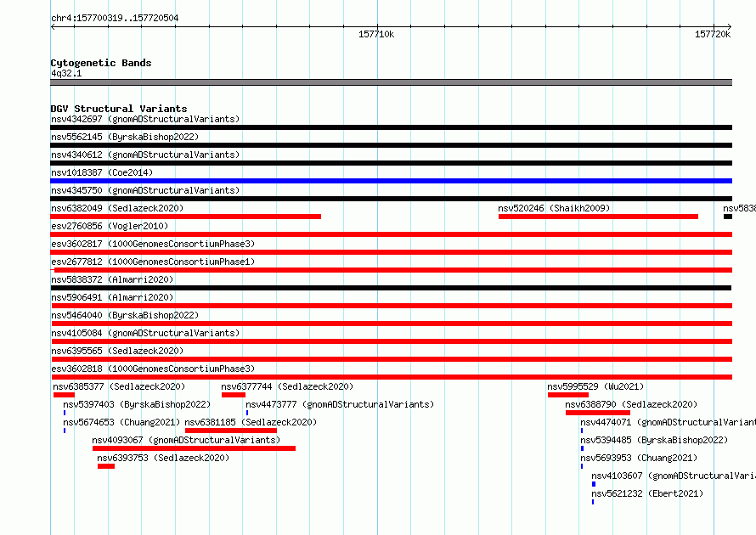Click nsv4473777 gnomADStructuralVariants label
756x535 pixels.
tap(340, 404)
